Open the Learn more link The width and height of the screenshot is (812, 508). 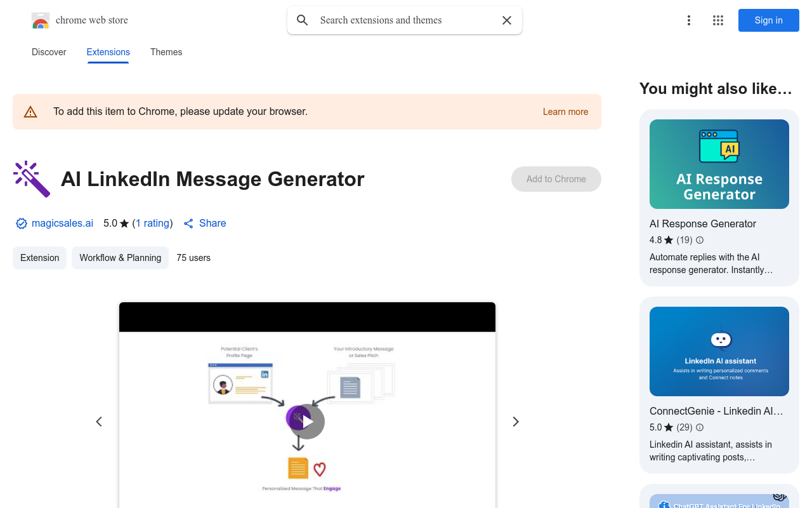pyautogui.click(x=565, y=112)
